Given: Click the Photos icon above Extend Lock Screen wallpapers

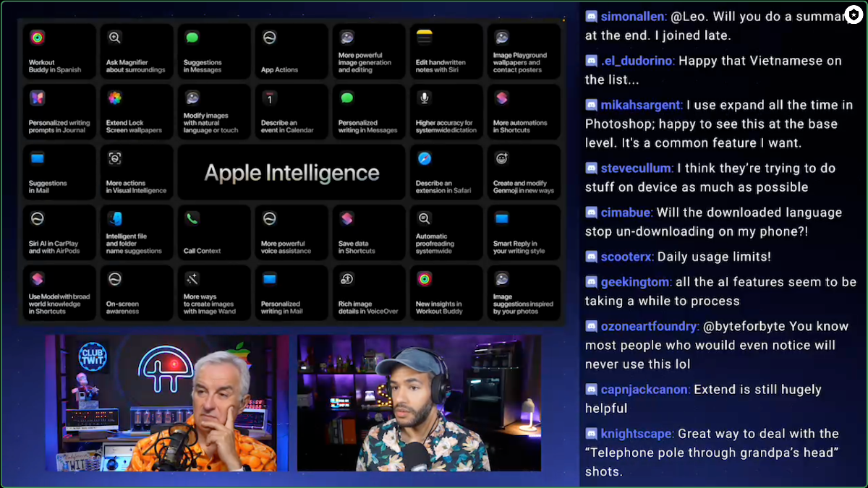Looking at the screenshot, I should click(114, 98).
